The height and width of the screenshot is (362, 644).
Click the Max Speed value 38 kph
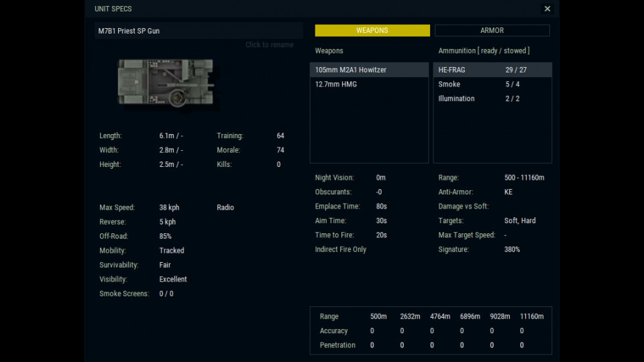pyautogui.click(x=169, y=207)
